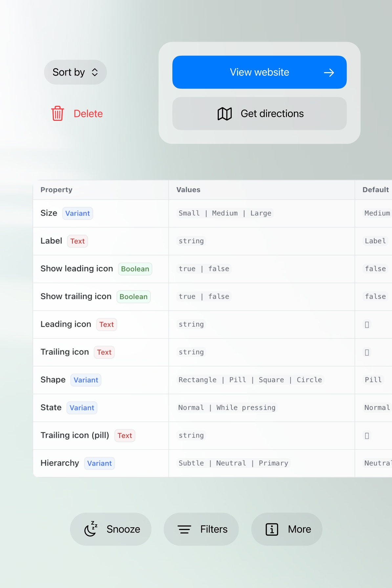Screen dimensions: 392x588
Task: Click the filter lines icon
Action: pyautogui.click(x=185, y=529)
